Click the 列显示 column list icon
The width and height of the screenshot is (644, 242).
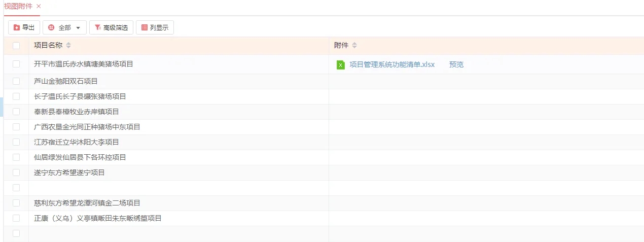click(x=145, y=27)
